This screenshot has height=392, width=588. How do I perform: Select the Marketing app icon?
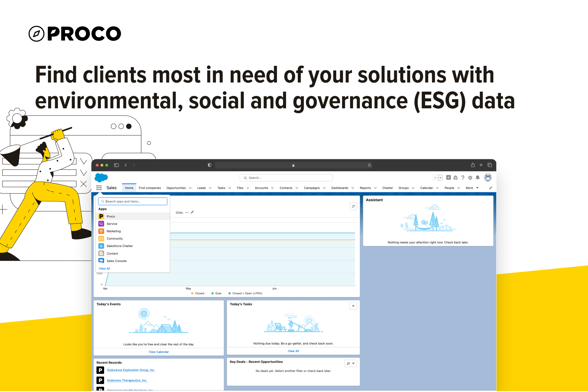[x=101, y=231]
